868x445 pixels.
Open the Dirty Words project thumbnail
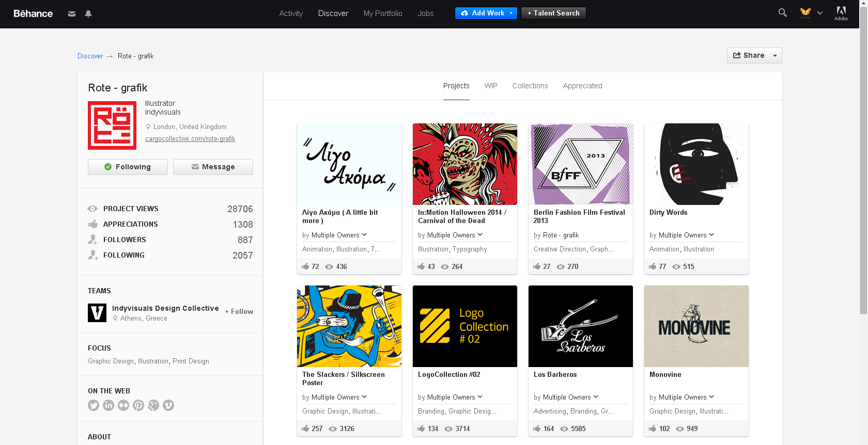(696, 164)
